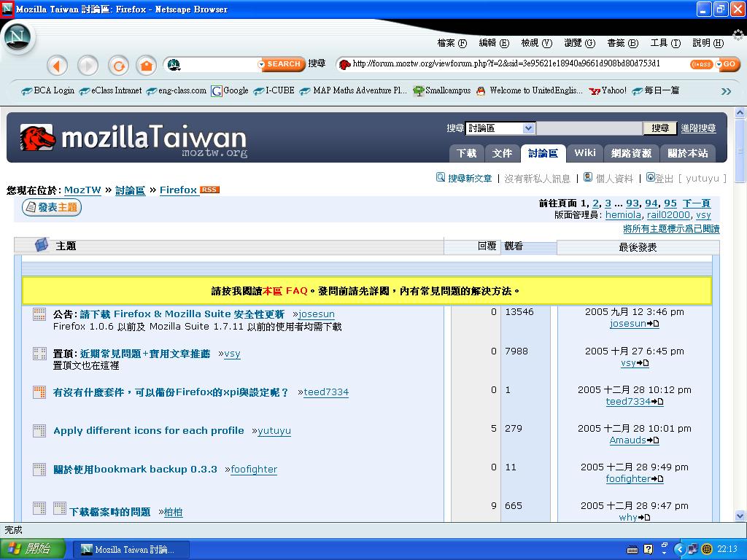Image resolution: width=747 pixels, height=560 pixels.
Task: Open 進階搜尋 advanced search link
Action: point(698,128)
